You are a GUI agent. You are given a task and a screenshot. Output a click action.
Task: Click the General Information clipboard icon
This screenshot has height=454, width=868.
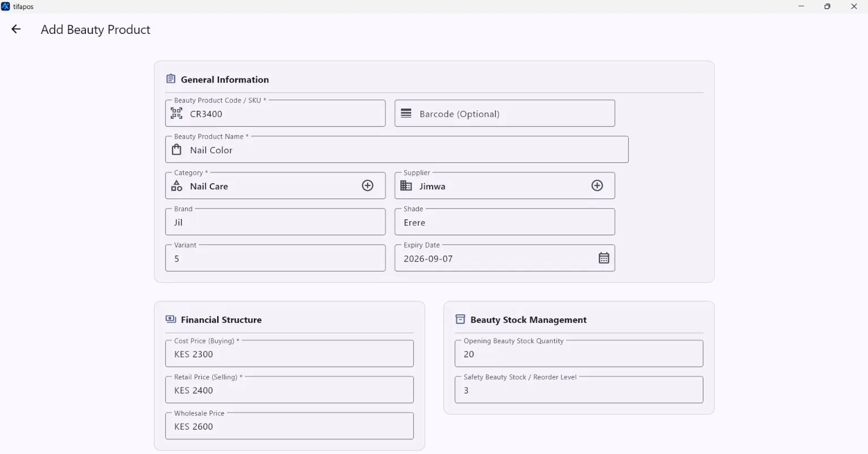tap(171, 79)
